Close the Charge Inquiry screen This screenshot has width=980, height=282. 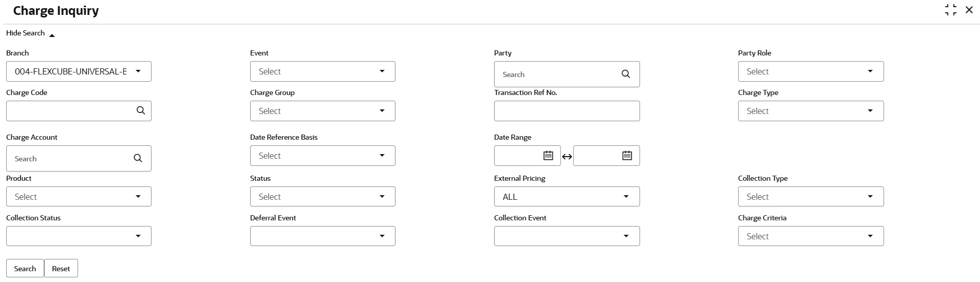[969, 10]
